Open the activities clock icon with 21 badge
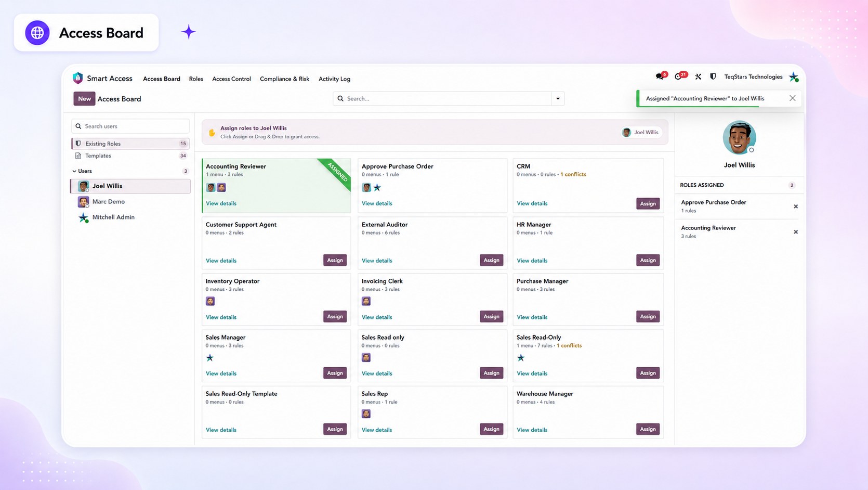 click(x=679, y=76)
